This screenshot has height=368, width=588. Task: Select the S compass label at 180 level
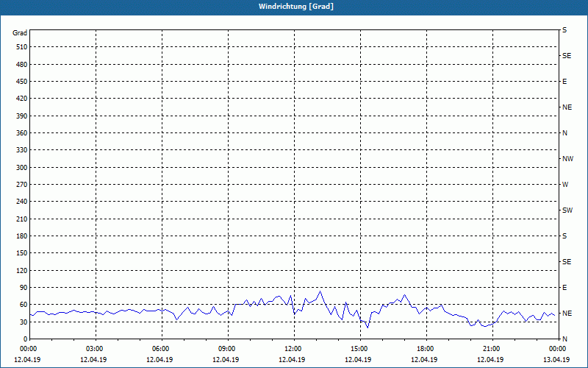coord(564,236)
